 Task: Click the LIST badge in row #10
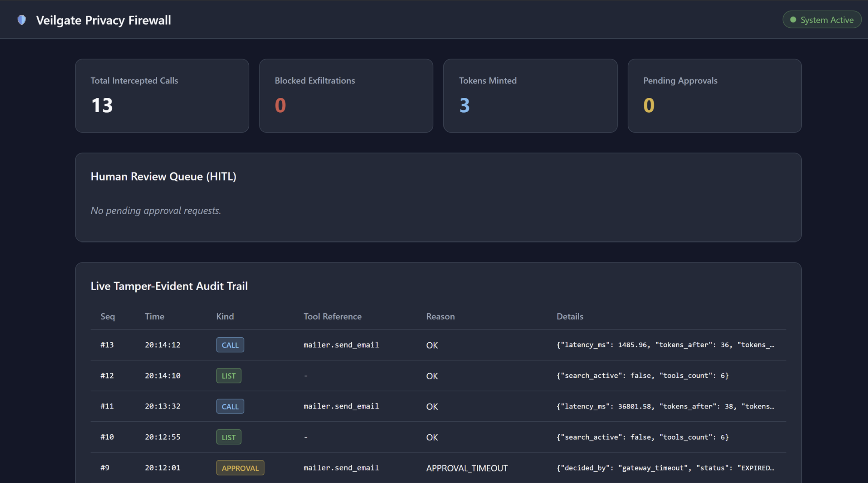pos(228,437)
